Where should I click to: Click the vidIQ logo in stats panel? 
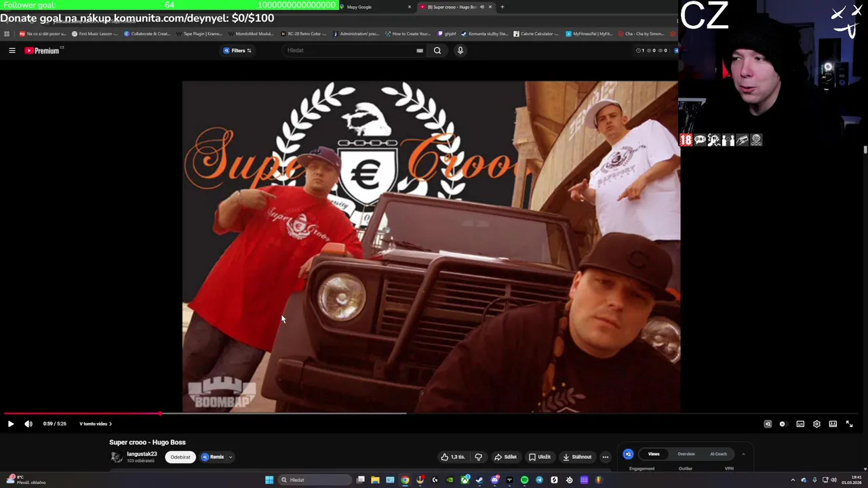(x=628, y=454)
